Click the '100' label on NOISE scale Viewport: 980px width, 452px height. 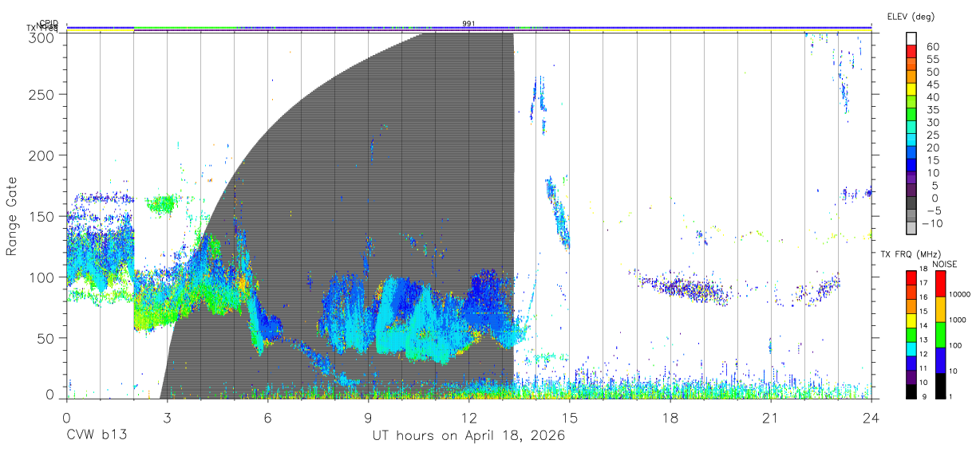[956, 346]
